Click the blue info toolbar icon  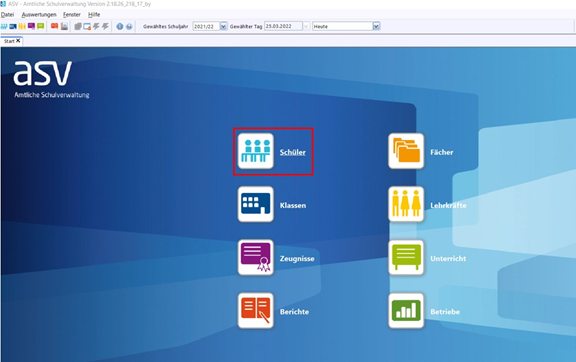pos(120,26)
